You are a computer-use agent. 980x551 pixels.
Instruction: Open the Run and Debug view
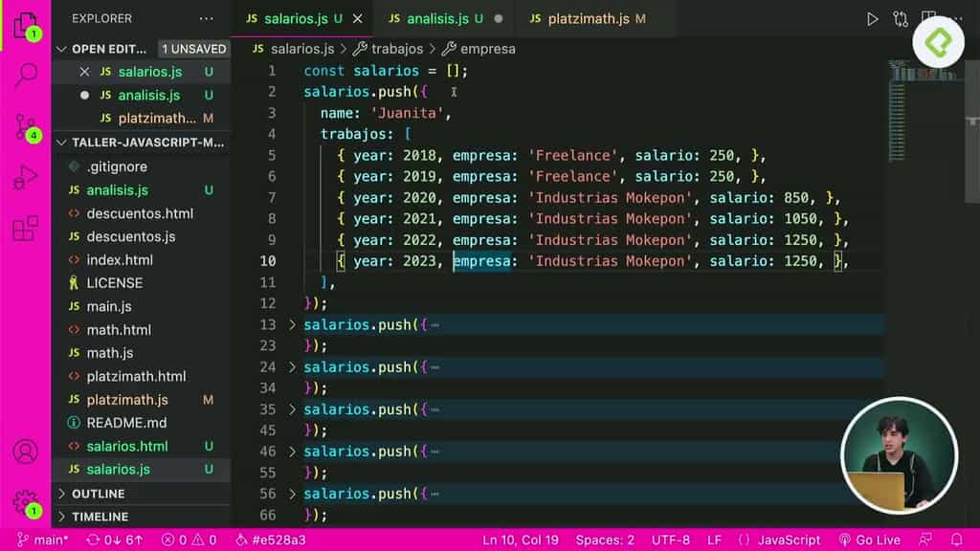tap(26, 174)
